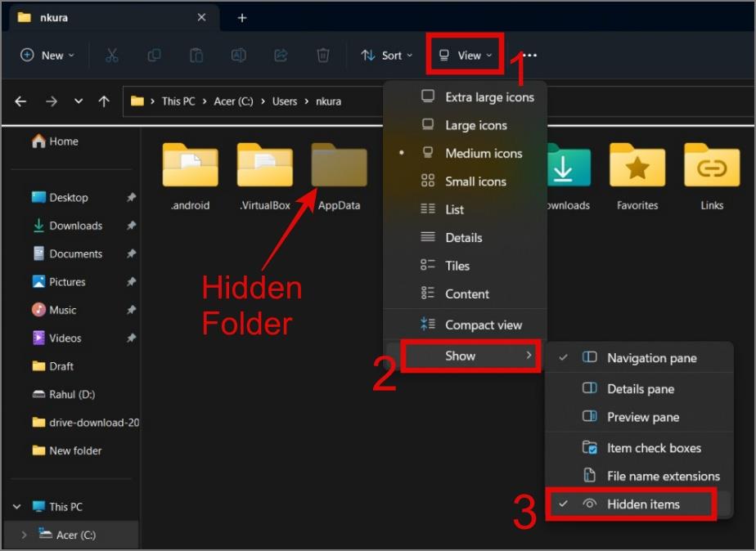
Task: Open the See more ellipsis menu
Action: [x=530, y=56]
